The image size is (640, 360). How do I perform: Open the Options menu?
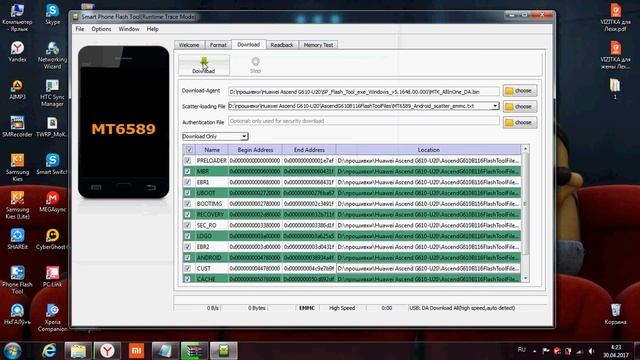point(101,29)
